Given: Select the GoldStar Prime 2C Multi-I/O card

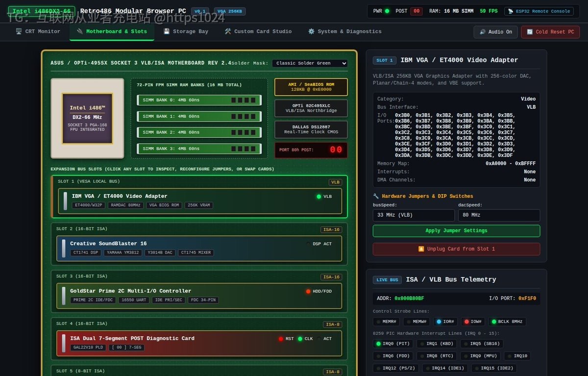Looking at the screenshot, I should tap(199, 296).
